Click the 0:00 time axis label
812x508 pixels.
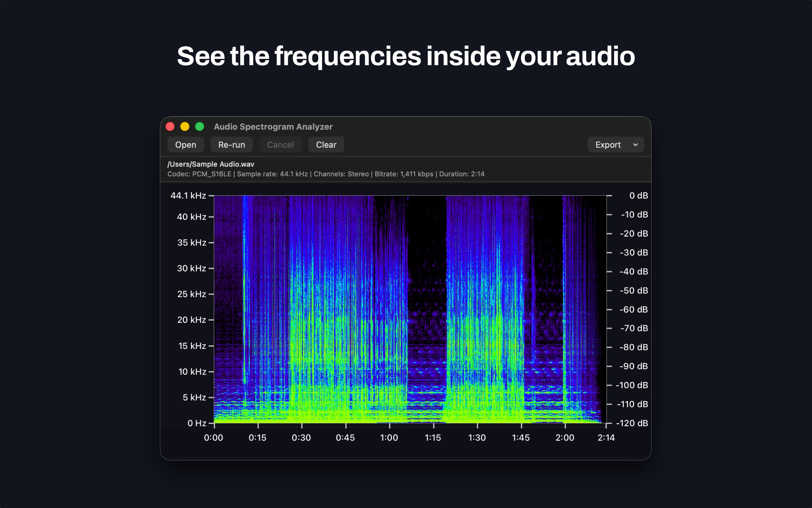[x=213, y=438]
